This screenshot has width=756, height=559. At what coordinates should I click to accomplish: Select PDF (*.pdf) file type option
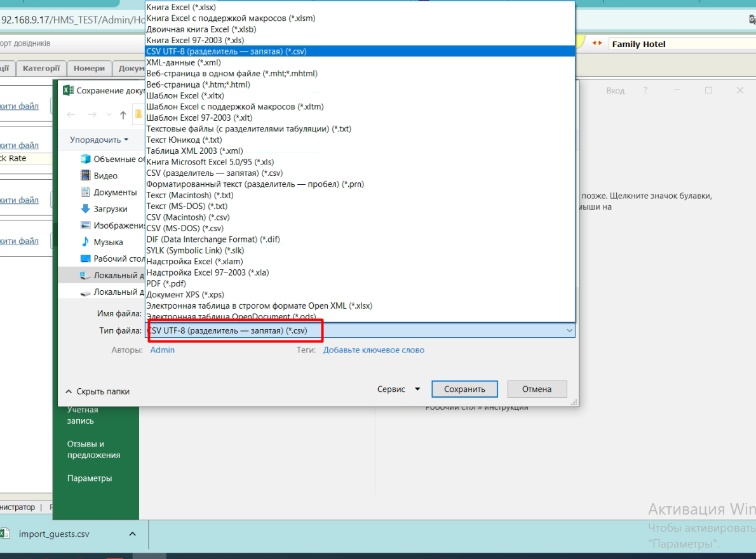click(167, 283)
